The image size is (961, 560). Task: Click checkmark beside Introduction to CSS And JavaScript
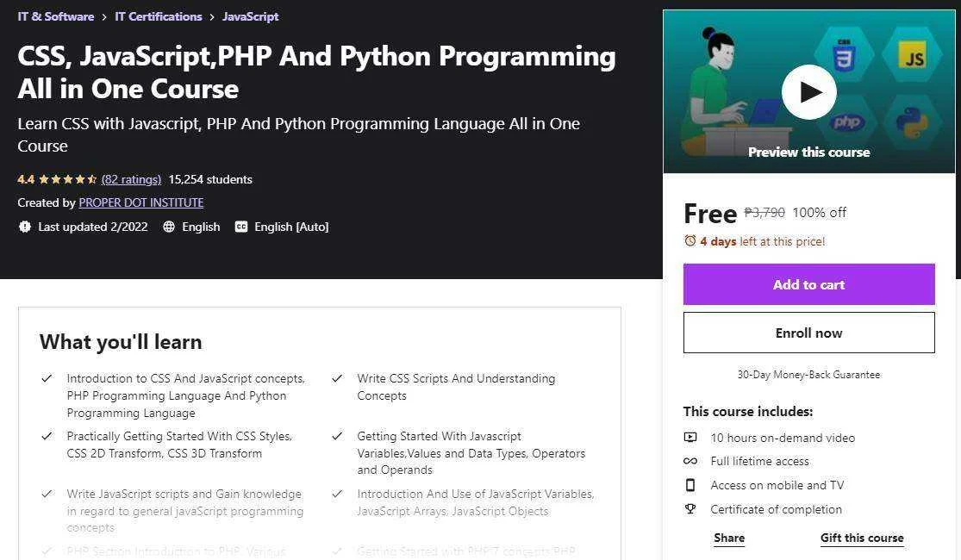47,378
